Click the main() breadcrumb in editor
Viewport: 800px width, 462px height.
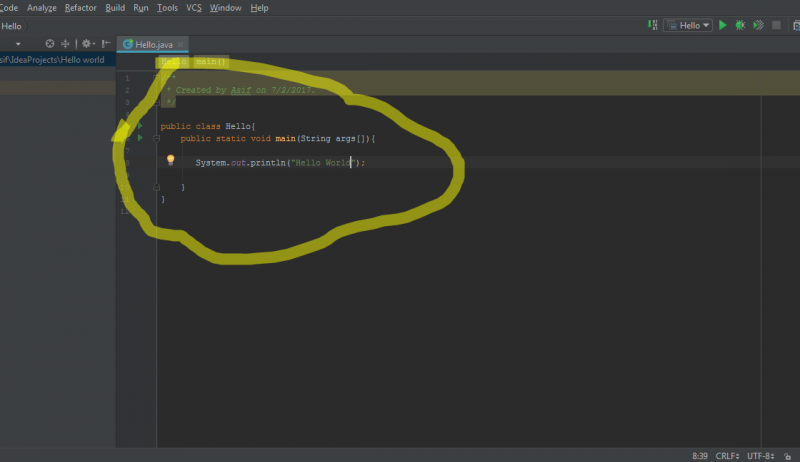(x=211, y=62)
